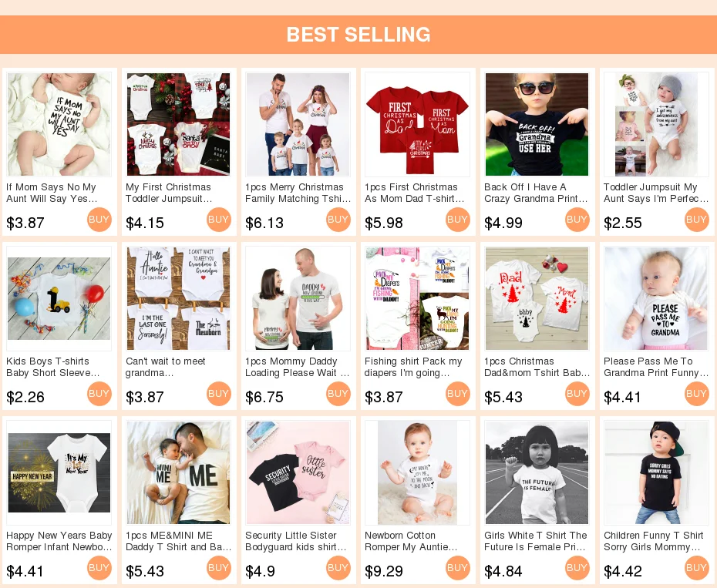Open the Happy New Year romper thumbnail
This screenshot has width=717, height=588.
(59, 472)
